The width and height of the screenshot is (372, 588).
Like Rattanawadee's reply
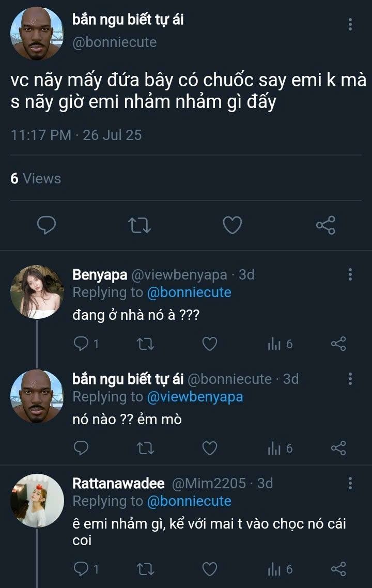pyautogui.click(x=209, y=569)
